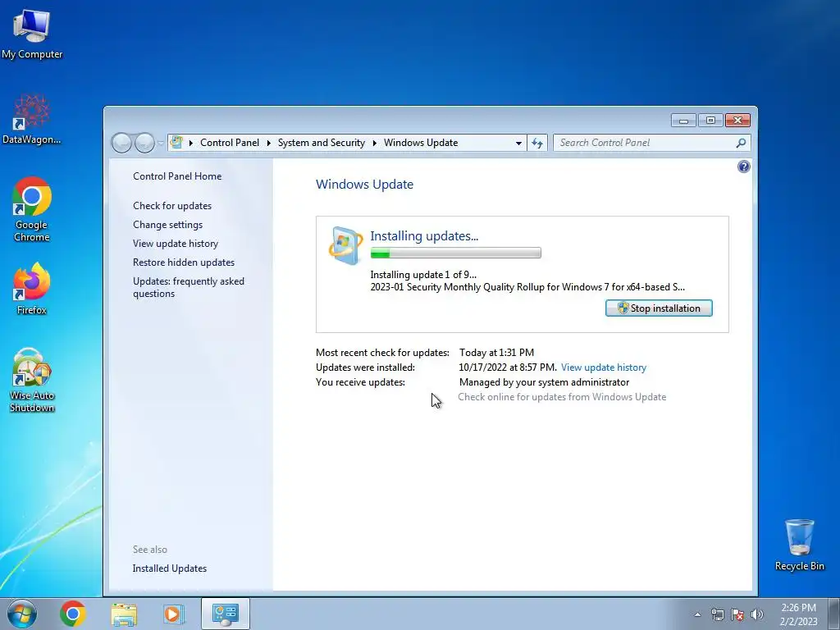
Task: Click the address bar Control Panel icon
Action: point(176,143)
